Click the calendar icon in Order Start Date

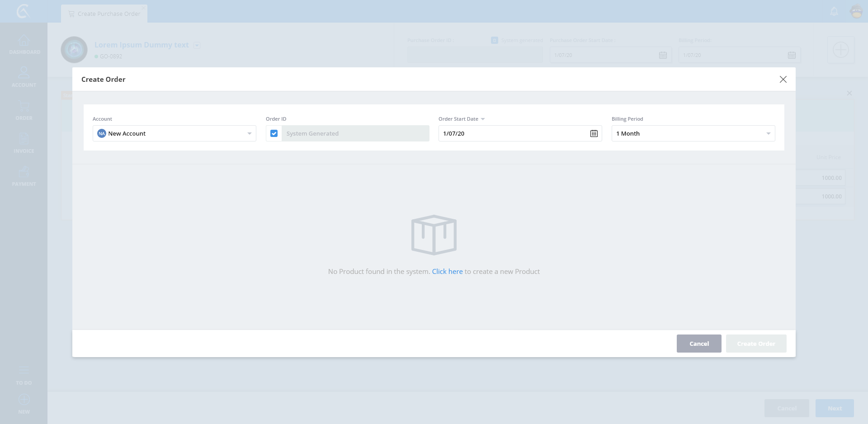click(x=594, y=133)
